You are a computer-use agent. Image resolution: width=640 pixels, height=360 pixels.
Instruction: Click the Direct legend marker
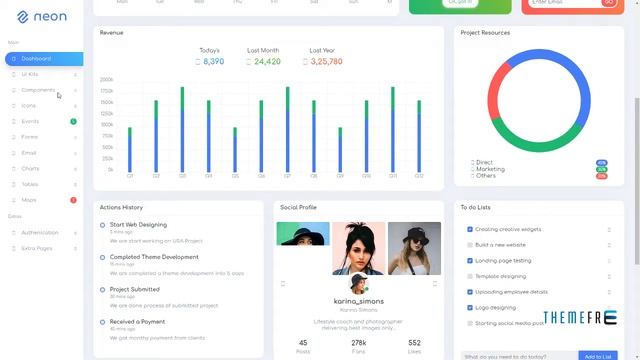(x=473, y=162)
